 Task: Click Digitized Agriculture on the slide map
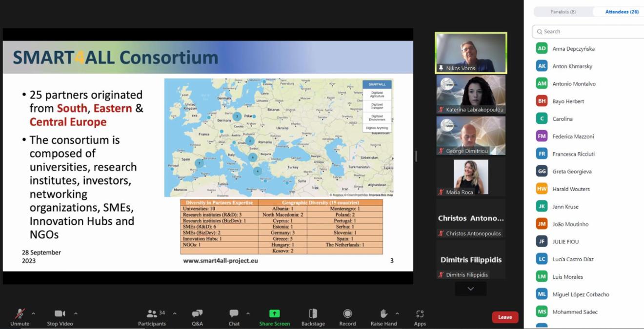coord(377,95)
